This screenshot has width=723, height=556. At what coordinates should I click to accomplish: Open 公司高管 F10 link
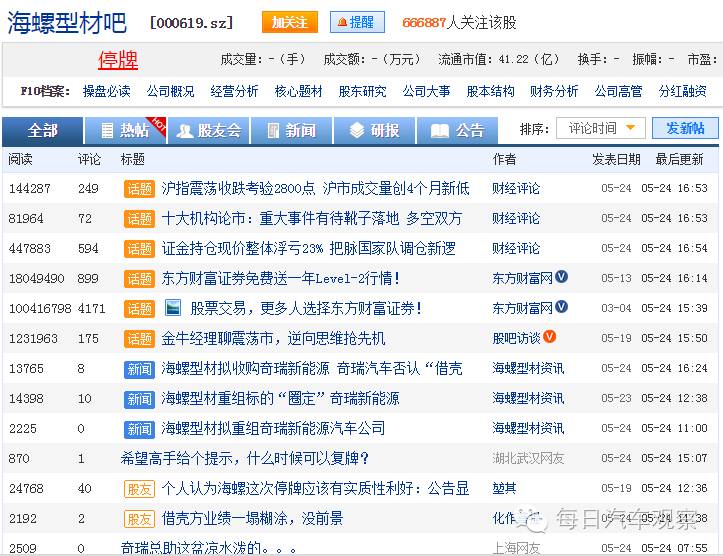tap(618, 91)
